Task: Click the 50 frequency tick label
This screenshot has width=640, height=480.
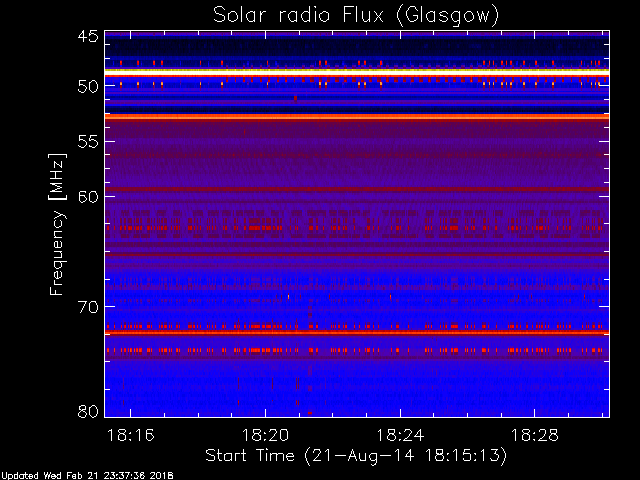Action: (88, 86)
